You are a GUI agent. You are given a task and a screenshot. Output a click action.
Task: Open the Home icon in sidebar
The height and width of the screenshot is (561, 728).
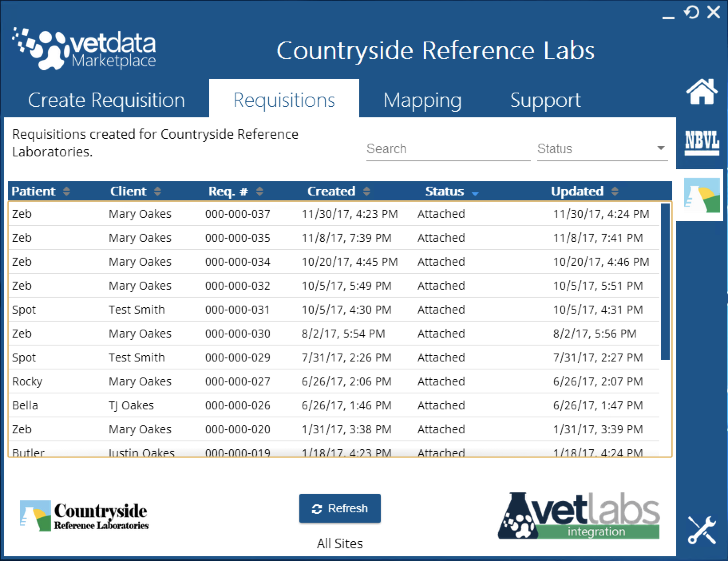pos(702,91)
